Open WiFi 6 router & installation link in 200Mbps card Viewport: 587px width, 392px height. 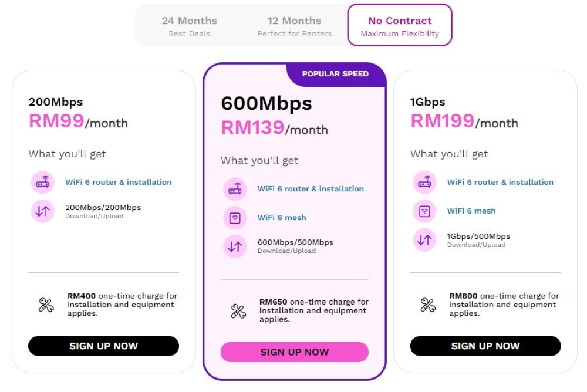(119, 183)
